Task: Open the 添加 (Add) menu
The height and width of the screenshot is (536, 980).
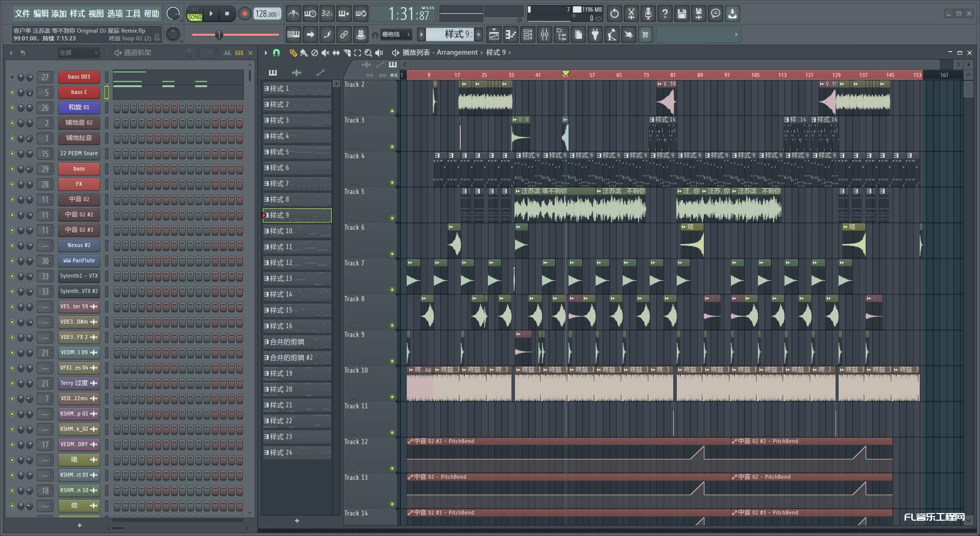Action: point(59,14)
